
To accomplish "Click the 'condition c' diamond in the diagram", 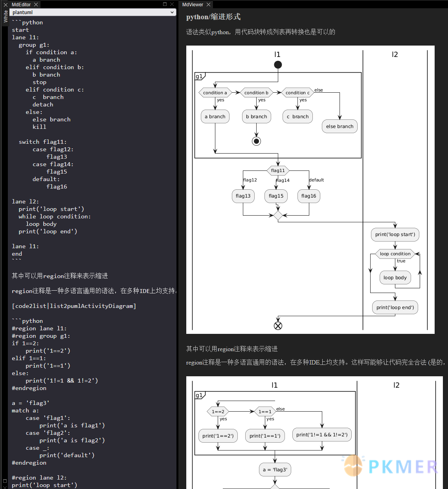I will click(x=297, y=93).
